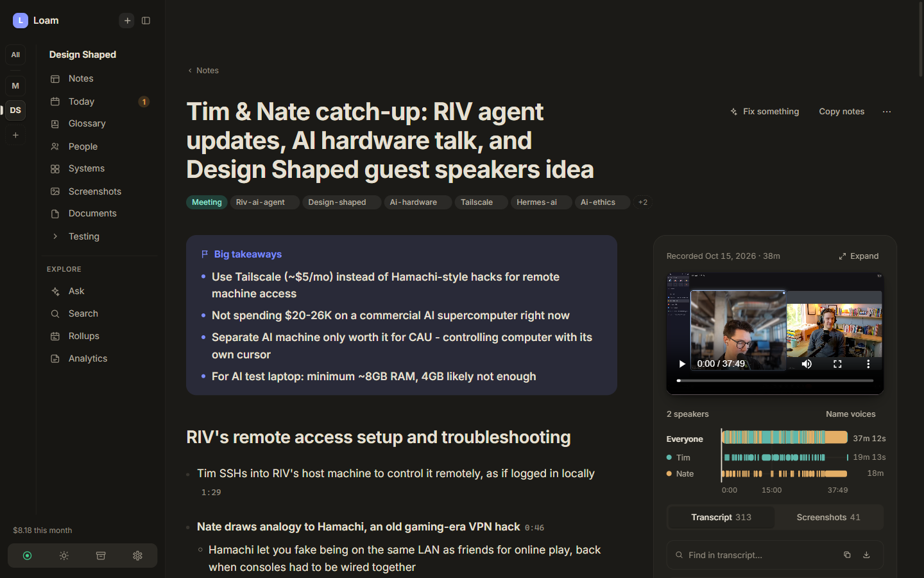The height and width of the screenshot is (578, 924).
Task: Open settings with the gear icon
Action: (x=137, y=556)
